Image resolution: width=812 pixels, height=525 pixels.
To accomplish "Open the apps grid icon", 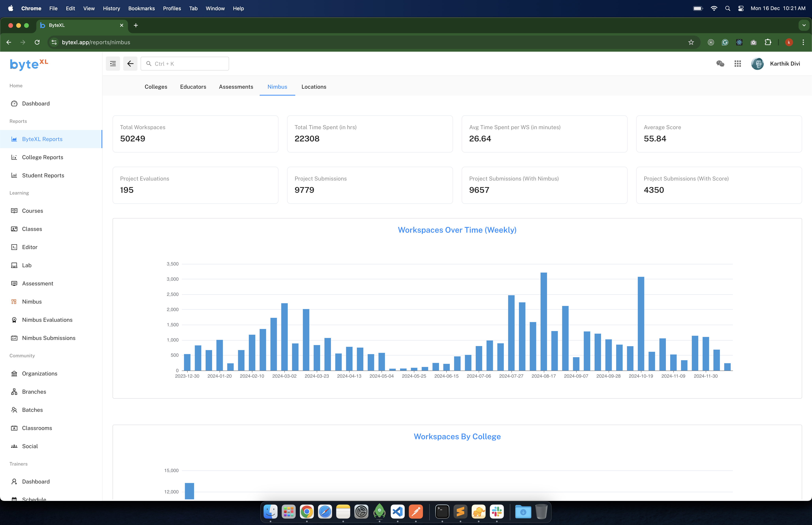I will (x=738, y=64).
